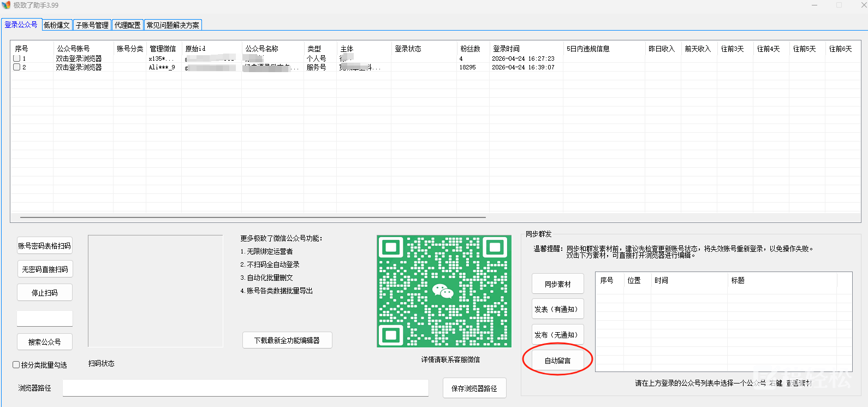Click 双击登录浏览器 in row 2
The image size is (868, 407).
79,67
